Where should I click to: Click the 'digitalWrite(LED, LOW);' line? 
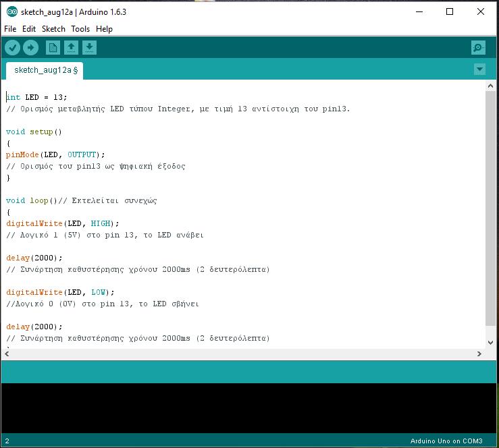tap(60, 292)
